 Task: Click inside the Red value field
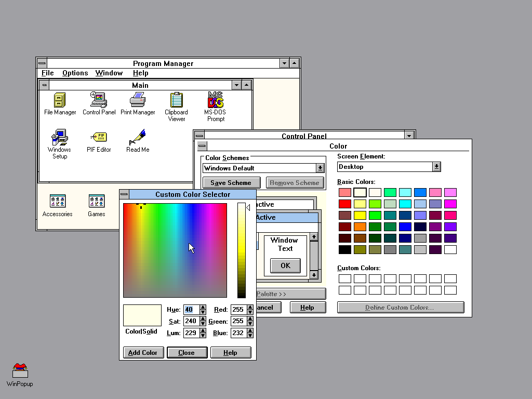click(x=238, y=310)
